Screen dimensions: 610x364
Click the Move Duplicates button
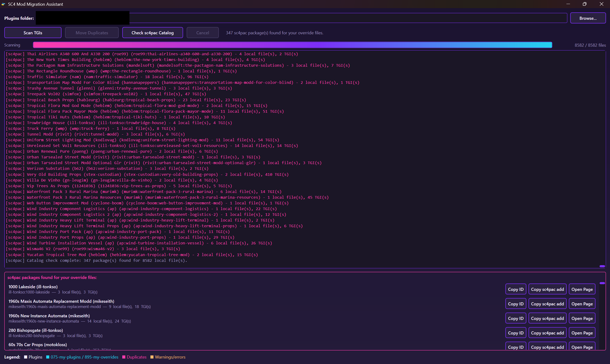(x=92, y=33)
